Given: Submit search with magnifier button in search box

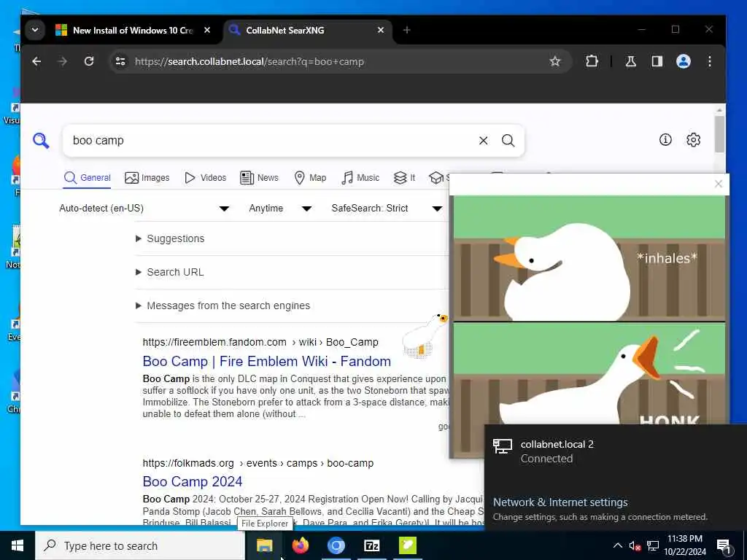Looking at the screenshot, I should (x=508, y=141).
